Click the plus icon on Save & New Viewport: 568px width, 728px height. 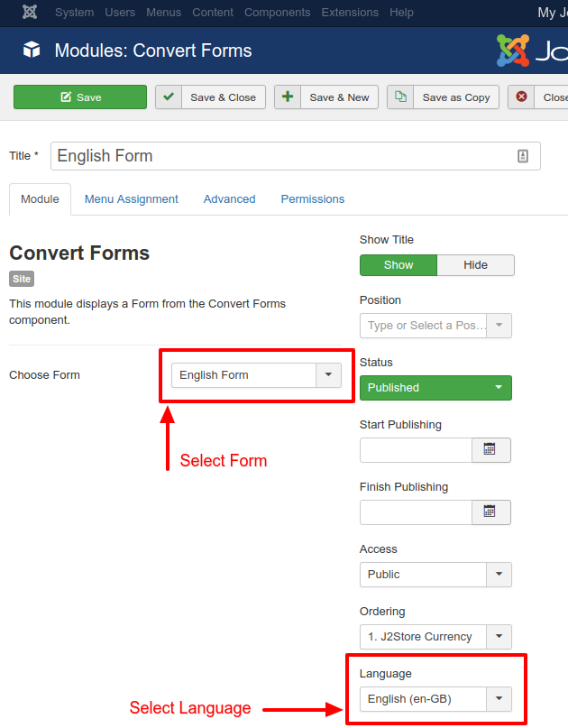point(287,96)
